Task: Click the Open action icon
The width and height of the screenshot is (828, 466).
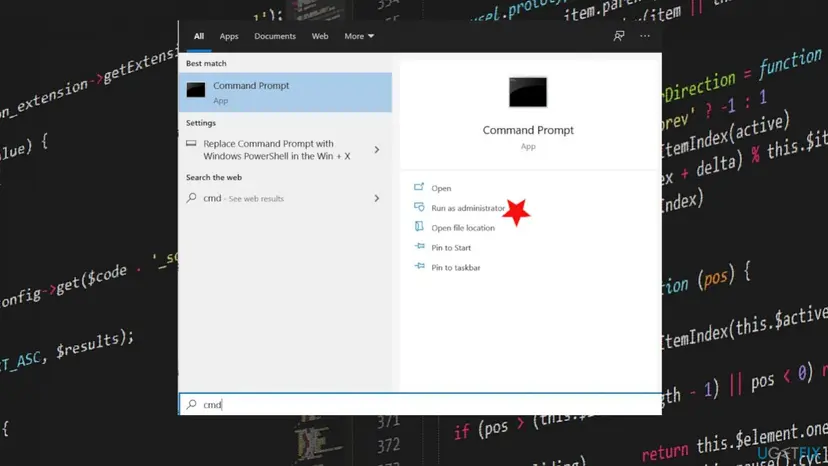Action: [x=419, y=187]
